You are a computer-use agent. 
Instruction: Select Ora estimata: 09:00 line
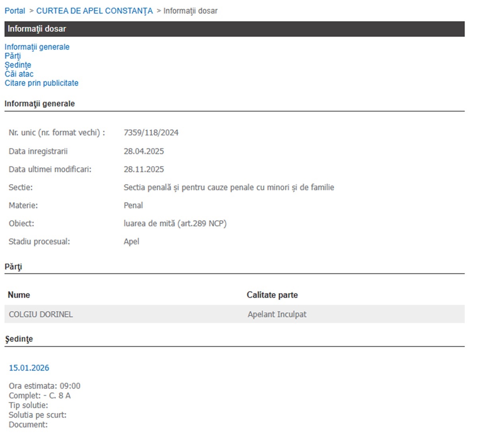[45, 386]
